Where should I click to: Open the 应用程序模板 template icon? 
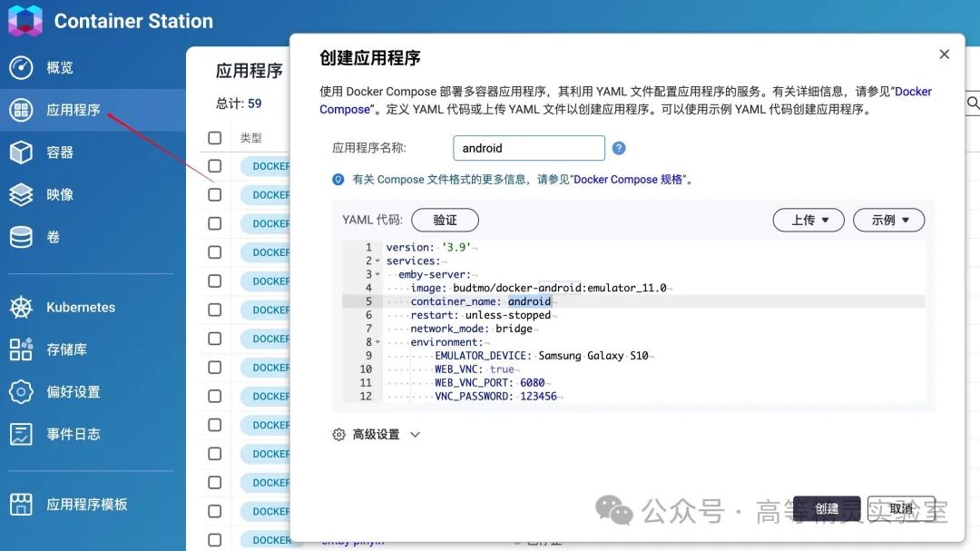tap(21, 504)
